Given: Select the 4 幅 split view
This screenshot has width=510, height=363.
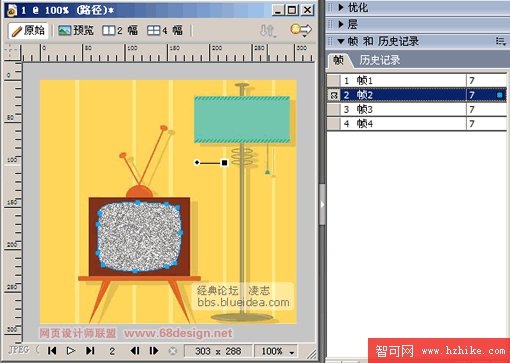Looking at the screenshot, I should [x=165, y=31].
